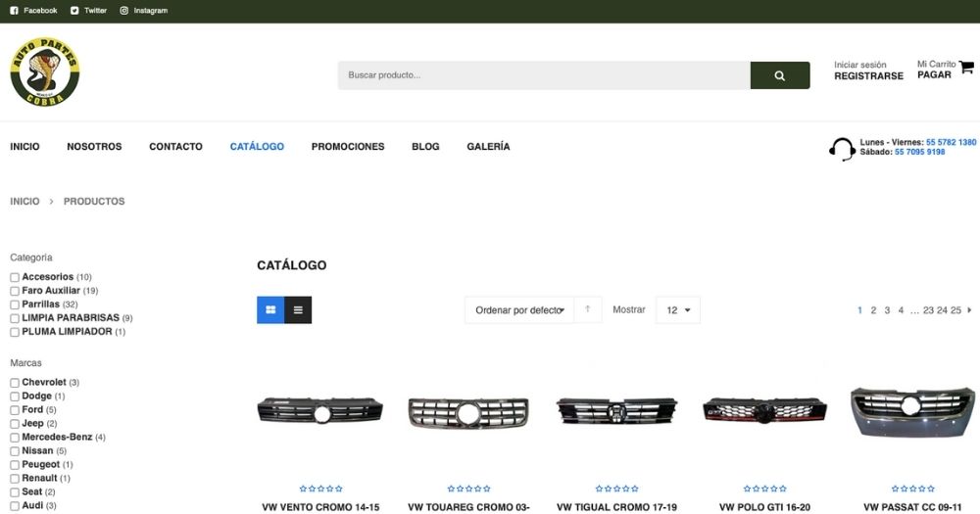Switch to list view layout
The image size is (980, 514).
click(x=298, y=309)
